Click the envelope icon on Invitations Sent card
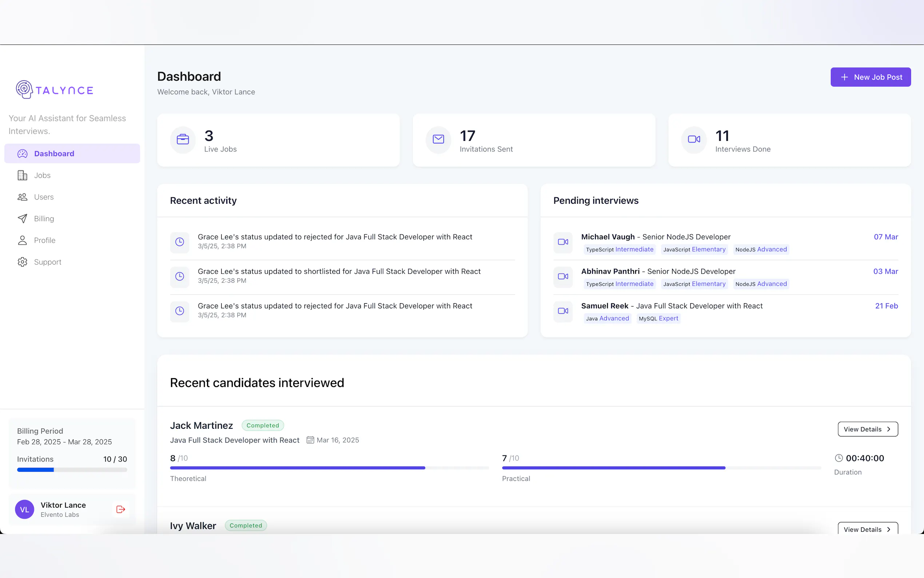The height and width of the screenshot is (578, 924). click(438, 139)
